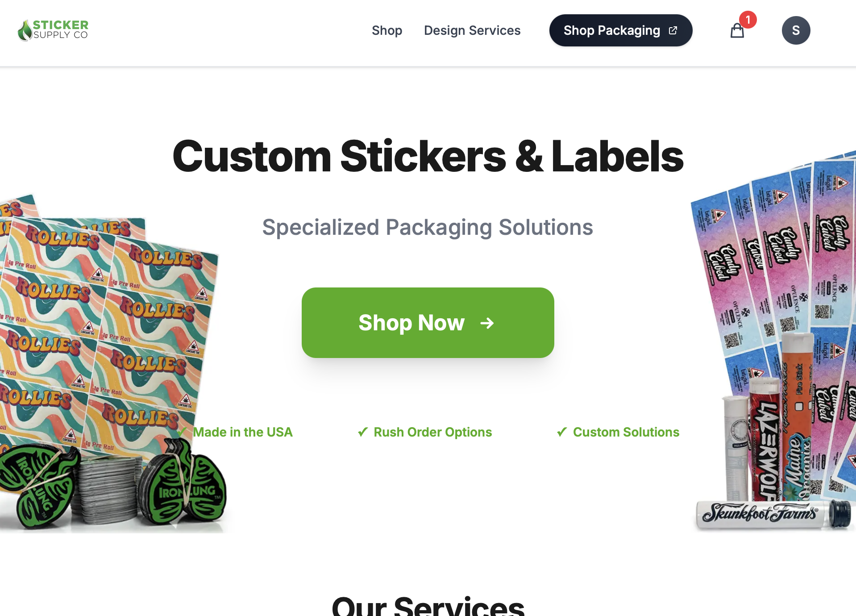Click the checkmark beside Custom Solutions
Image resolution: width=856 pixels, height=616 pixels.
pyautogui.click(x=562, y=432)
